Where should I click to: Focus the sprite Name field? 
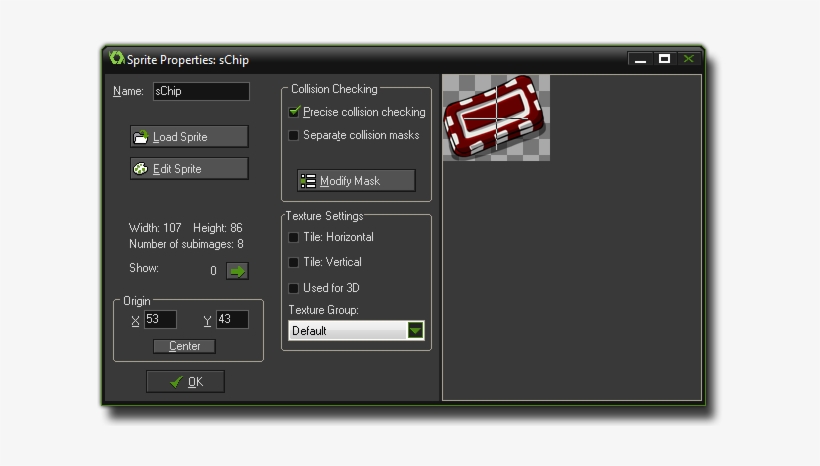(201, 91)
